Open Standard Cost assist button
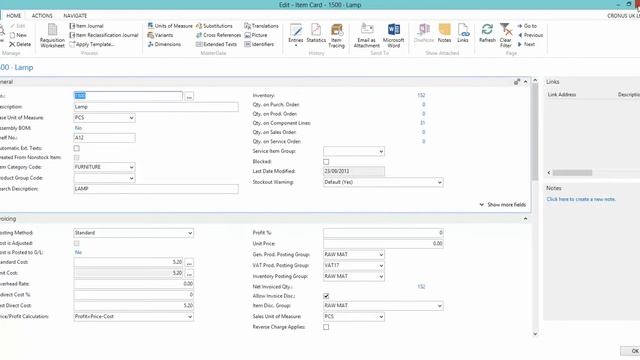640x360 pixels. tap(189, 263)
